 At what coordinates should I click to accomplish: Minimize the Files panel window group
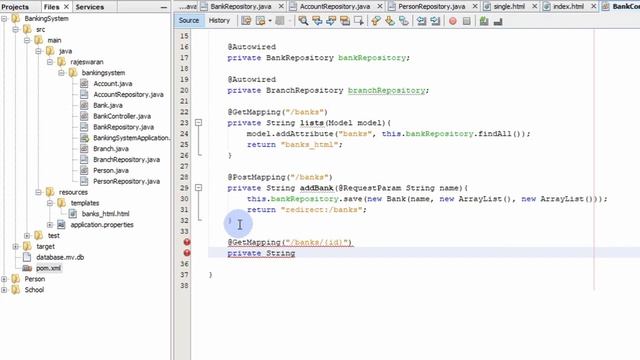tap(164, 7)
